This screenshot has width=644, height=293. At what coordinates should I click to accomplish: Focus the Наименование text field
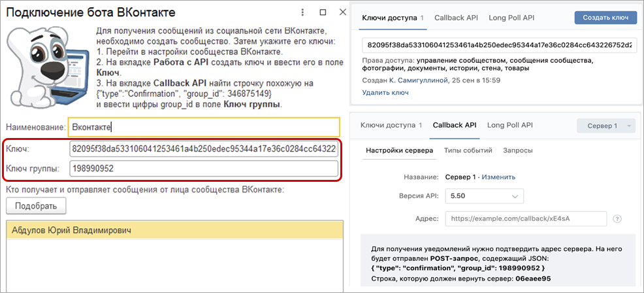(204, 127)
